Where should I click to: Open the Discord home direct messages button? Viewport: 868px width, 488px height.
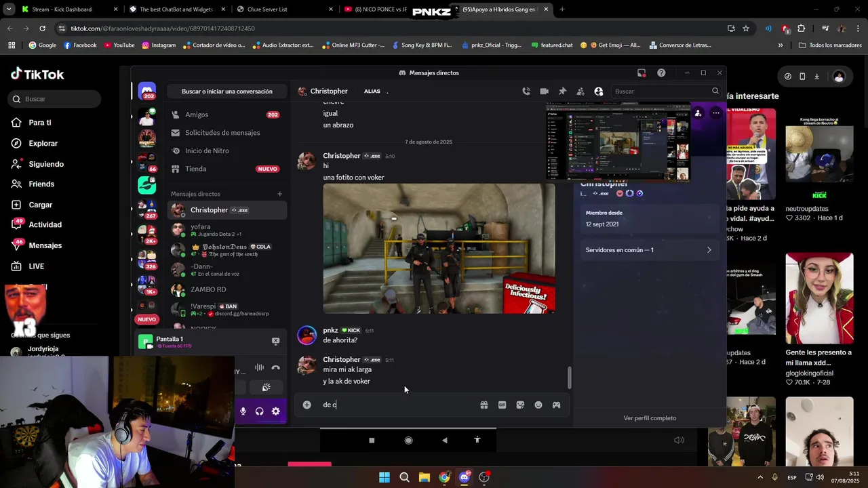(x=147, y=91)
